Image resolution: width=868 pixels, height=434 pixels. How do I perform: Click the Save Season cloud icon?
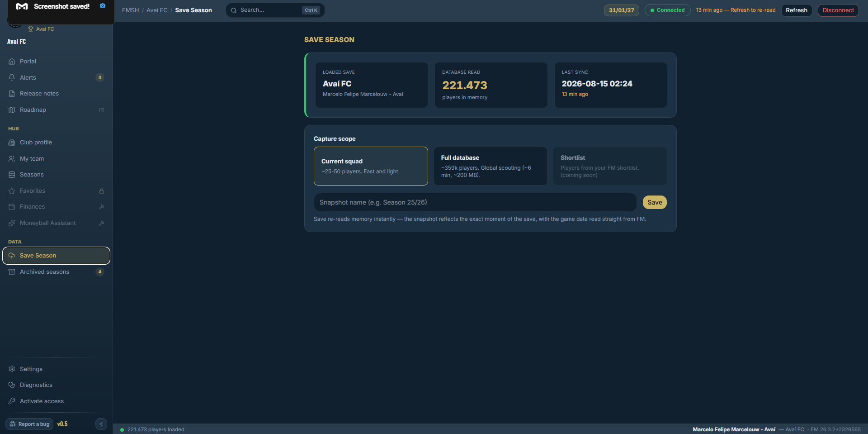pyautogui.click(x=12, y=256)
